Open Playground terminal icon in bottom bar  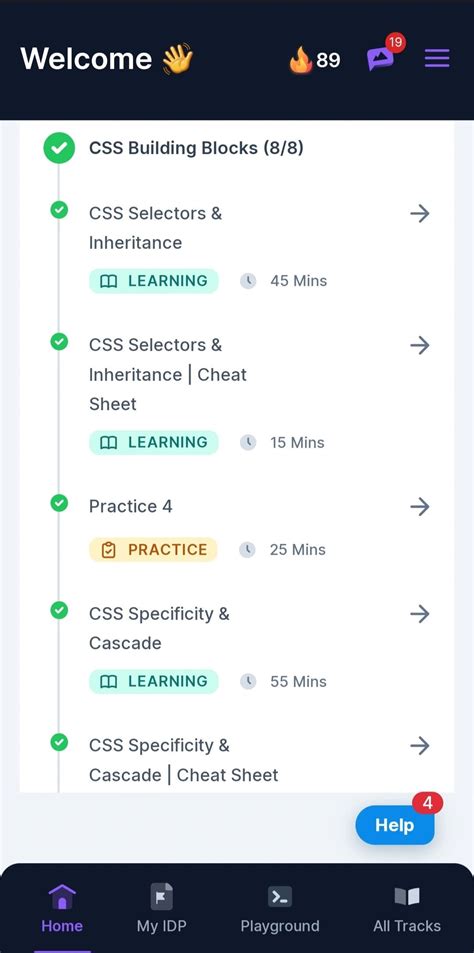point(280,896)
